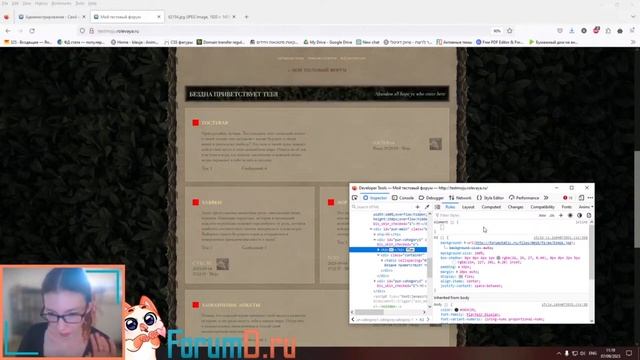Viewport: 640px width, 360px height.
Task: Toggle light color scheme simulation
Action: point(570,215)
